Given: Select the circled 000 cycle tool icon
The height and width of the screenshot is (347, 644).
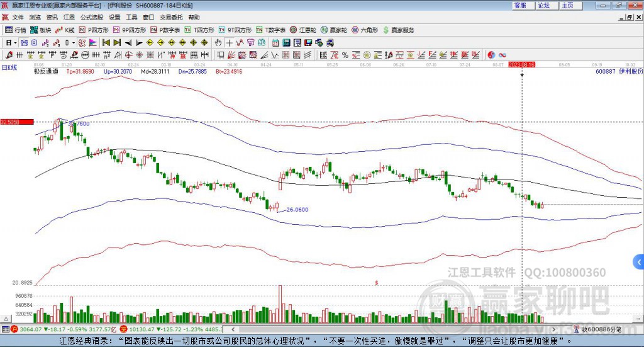Looking at the screenshot, I should pos(85,55).
